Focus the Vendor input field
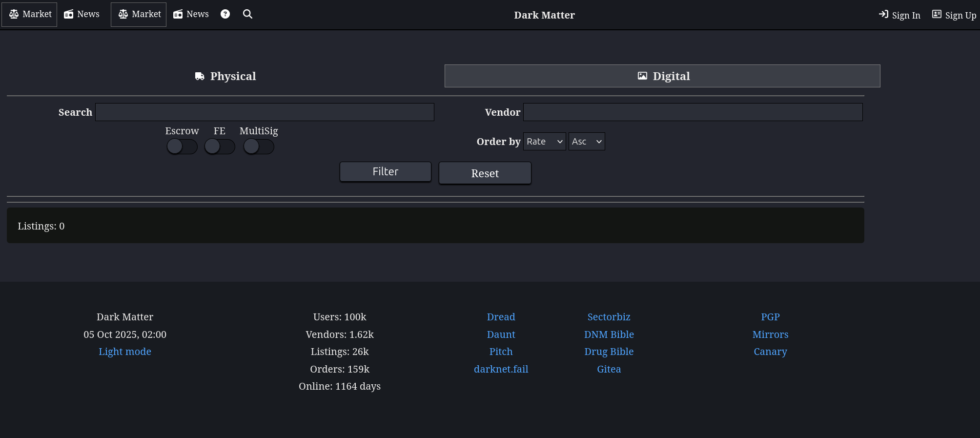This screenshot has height=438, width=980. [693, 112]
